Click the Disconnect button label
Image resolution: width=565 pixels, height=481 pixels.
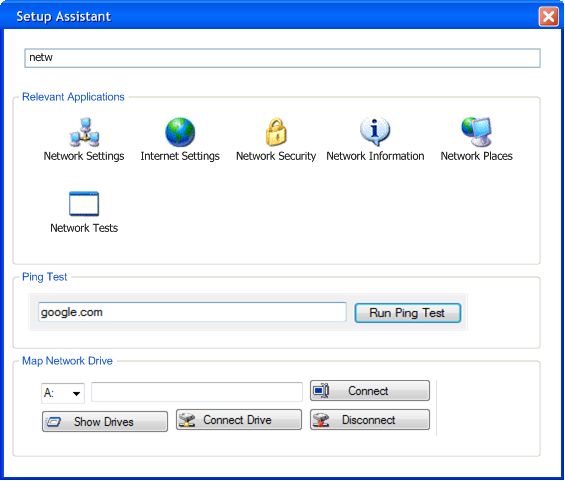click(368, 420)
